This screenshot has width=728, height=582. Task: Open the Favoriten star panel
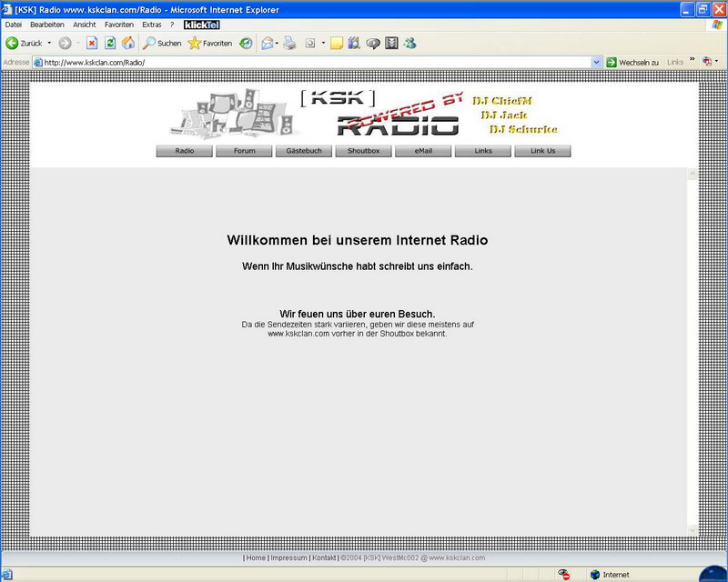click(x=209, y=43)
